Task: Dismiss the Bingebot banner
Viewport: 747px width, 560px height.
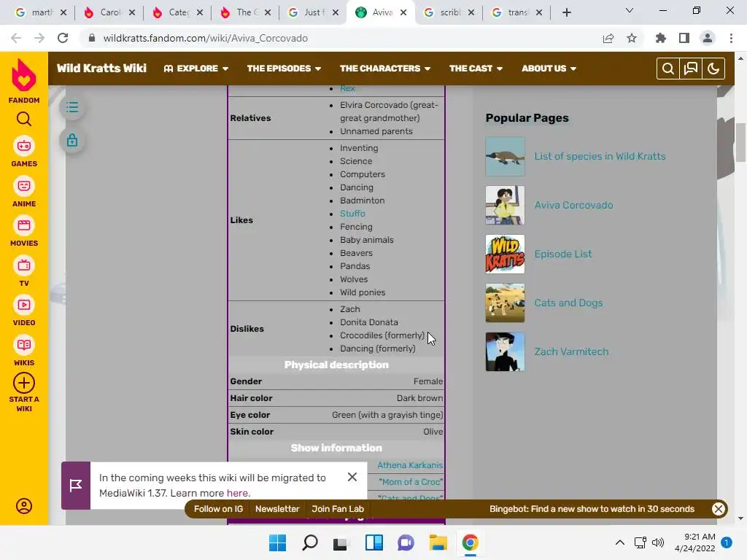Action: click(x=719, y=508)
